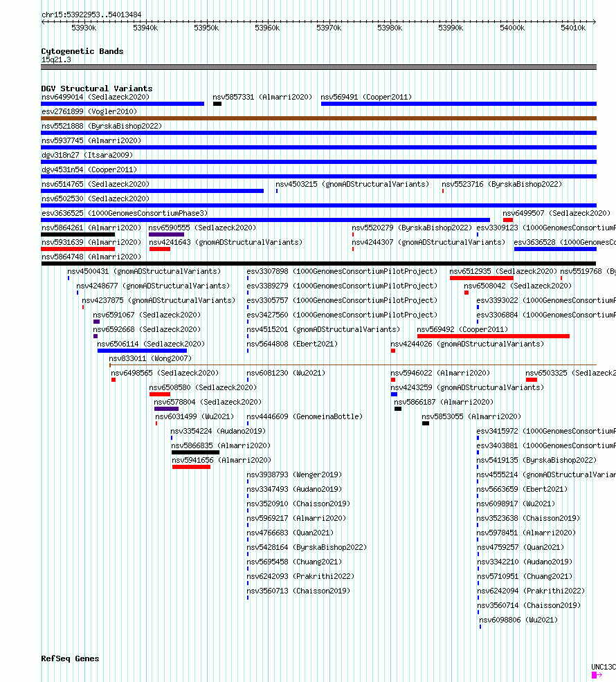Viewport: 616px width, 682px height.
Task: Click nsv4244026 gnomAD variant label
Action: click(468, 344)
